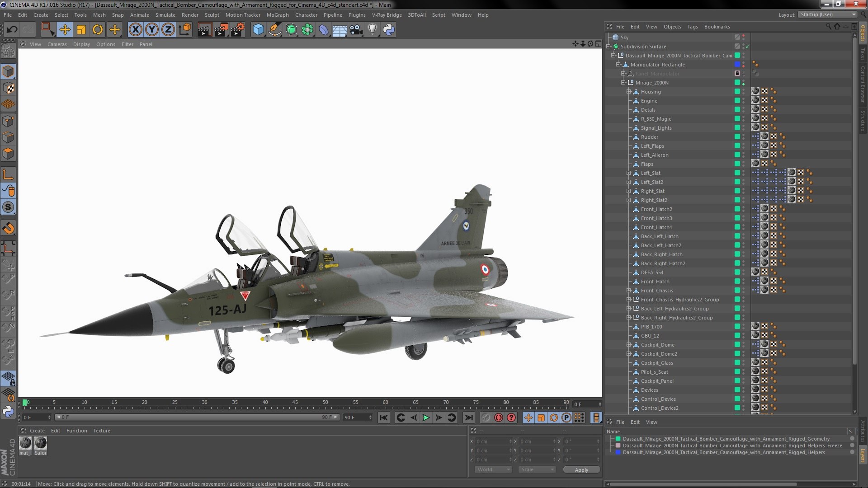The width and height of the screenshot is (868, 488).
Task: Select Model mode in left toolbar
Action: pyautogui.click(x=8, y=71)
